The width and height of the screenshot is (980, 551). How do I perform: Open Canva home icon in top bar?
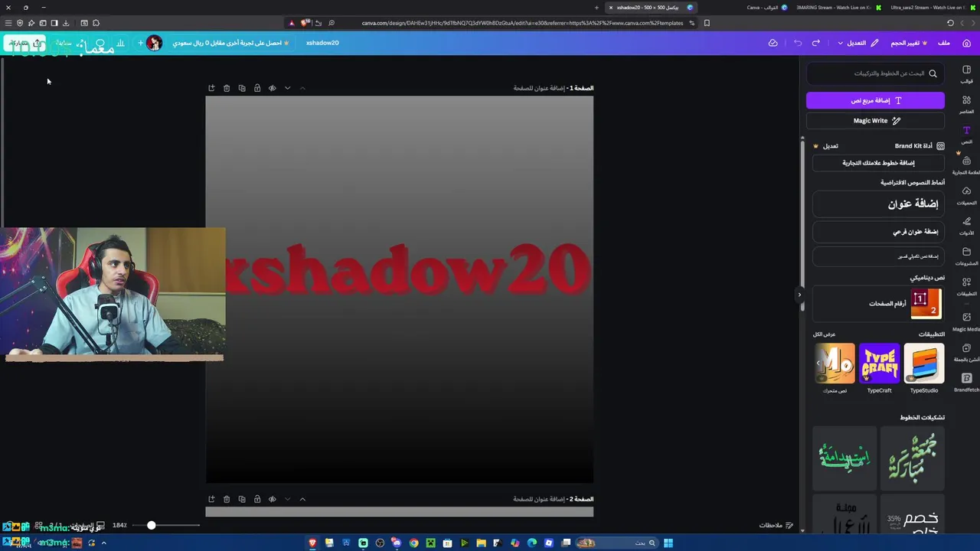click(x=966, y=43)
